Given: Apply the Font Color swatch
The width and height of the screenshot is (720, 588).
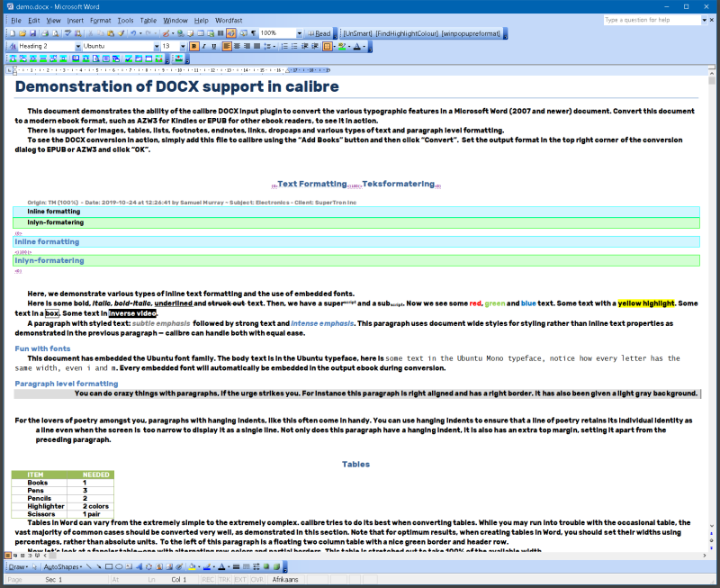Looking at the screenshot, I should (x=357, y=46).
